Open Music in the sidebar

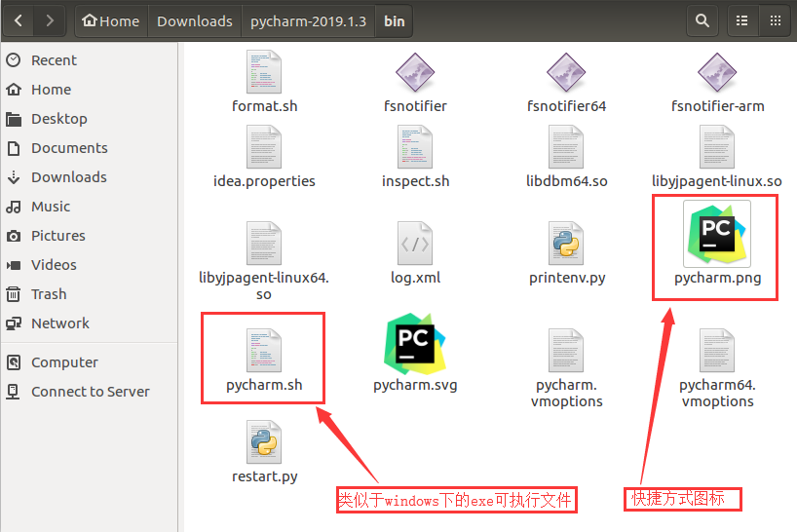[89, 207]
